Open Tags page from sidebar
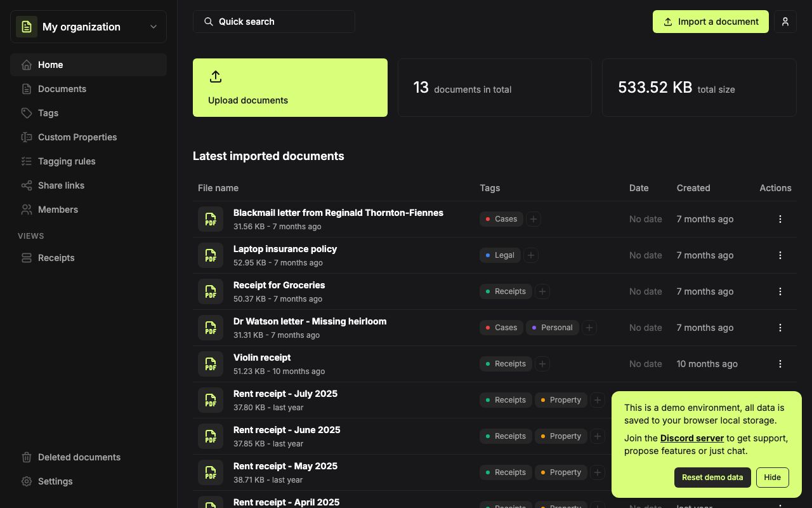Viewport: 812px width, 508px height. coord(88,113)
